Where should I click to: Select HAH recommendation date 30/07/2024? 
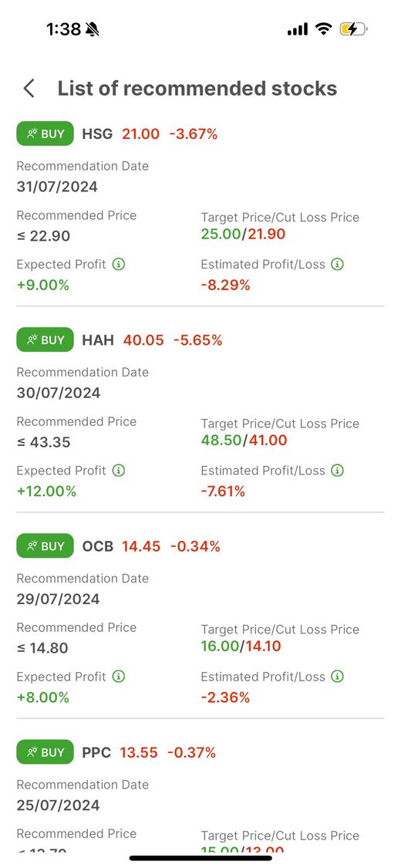(x=59, y=393)
